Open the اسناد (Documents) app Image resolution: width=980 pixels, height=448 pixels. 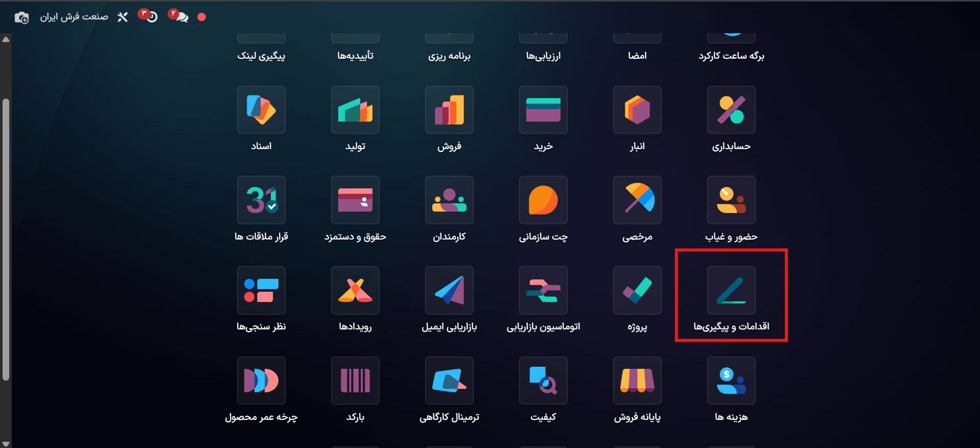tap(261, 110)
